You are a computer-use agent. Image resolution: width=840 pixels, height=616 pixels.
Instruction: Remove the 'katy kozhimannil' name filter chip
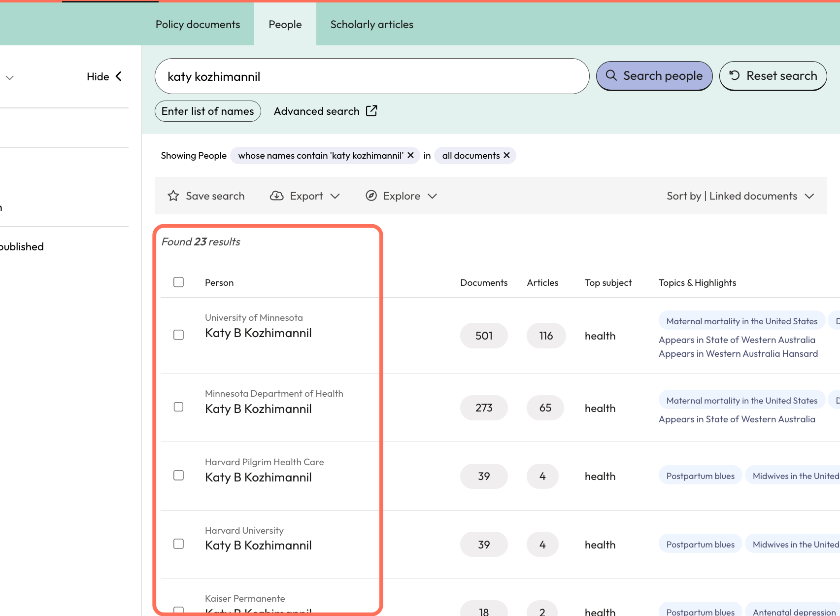410,155
